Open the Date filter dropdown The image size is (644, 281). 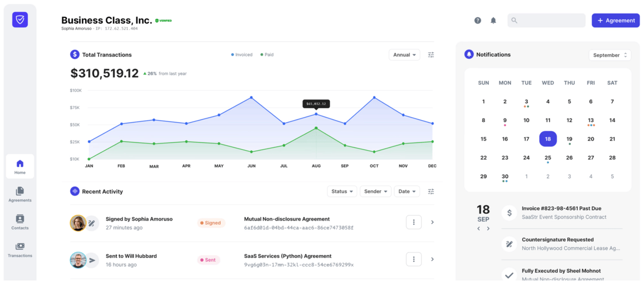pyautogui.click(x=407, y=191)
